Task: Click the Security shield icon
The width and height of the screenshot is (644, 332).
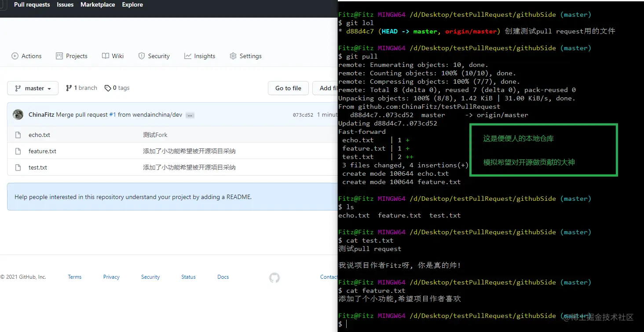Action: [x=142, y=56]
